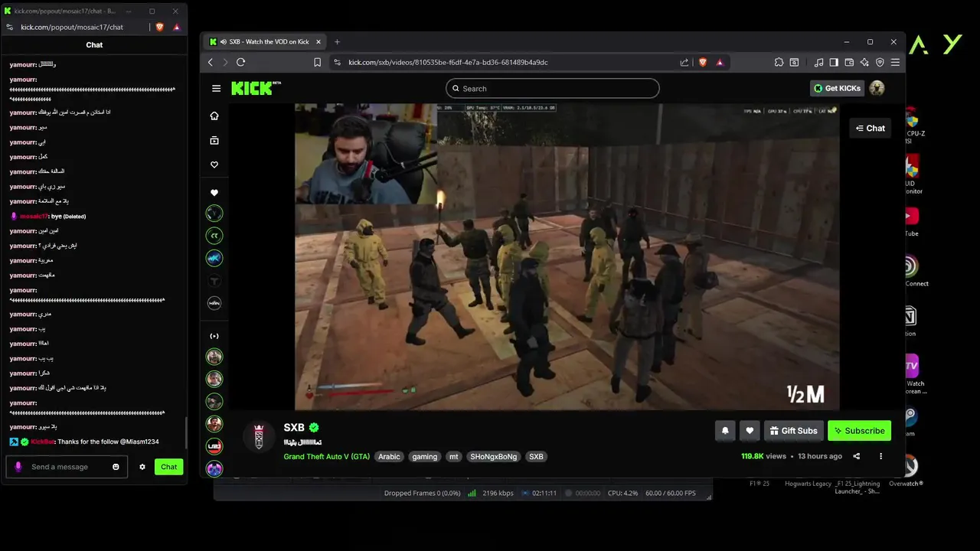Close the SXB Watch the VOD tab
The width and height of the screenshot is (980, 551).
318,41
